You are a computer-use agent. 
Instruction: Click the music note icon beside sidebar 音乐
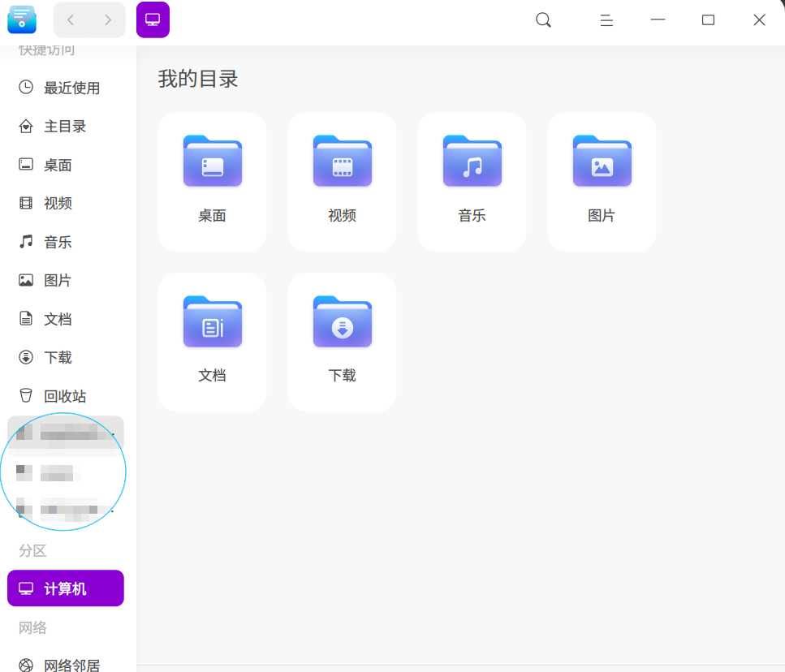26,242
